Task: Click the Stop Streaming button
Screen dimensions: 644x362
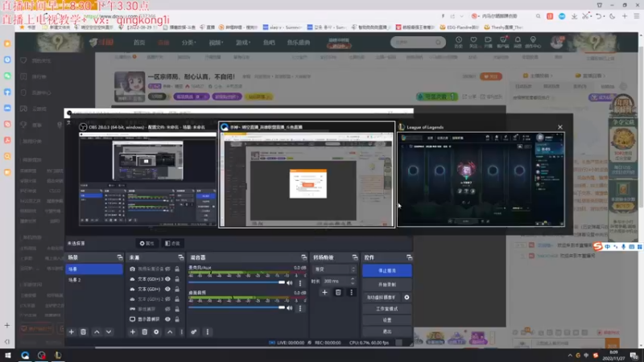Action: (x=387, y=270)
